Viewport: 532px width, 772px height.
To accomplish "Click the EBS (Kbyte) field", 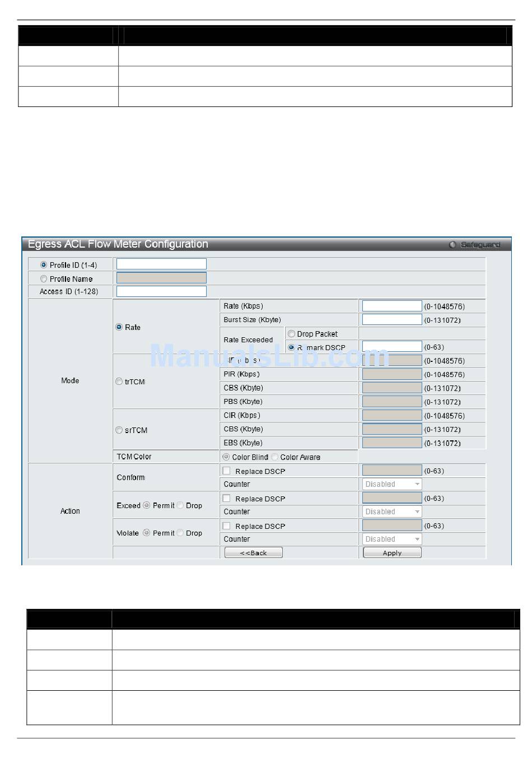I will (x=392, y=443).
